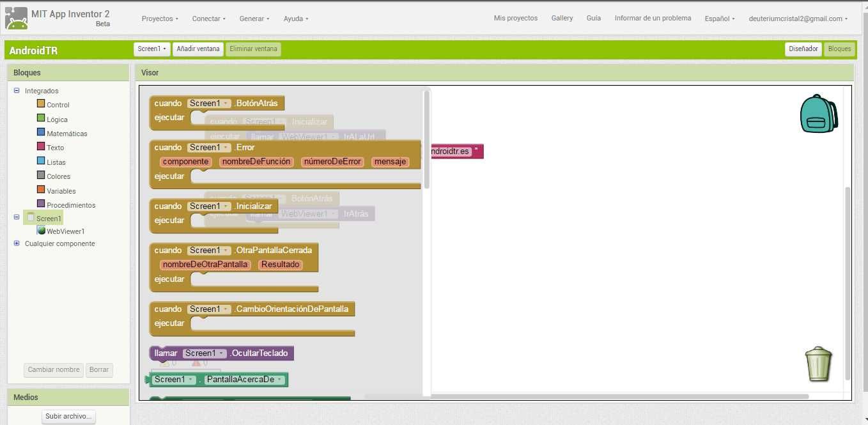Switch to Bloques view
868x425 pixels.
(x=839, y=49)
